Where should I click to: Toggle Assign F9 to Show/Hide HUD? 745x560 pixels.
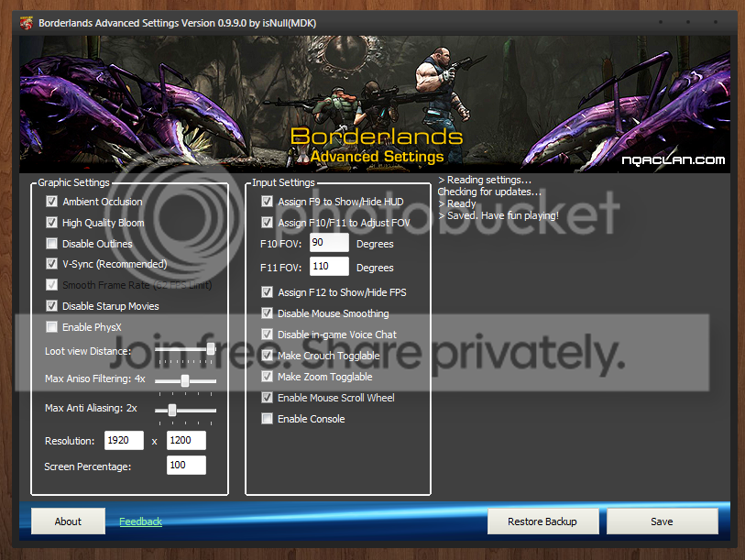(x=267, y=202)
